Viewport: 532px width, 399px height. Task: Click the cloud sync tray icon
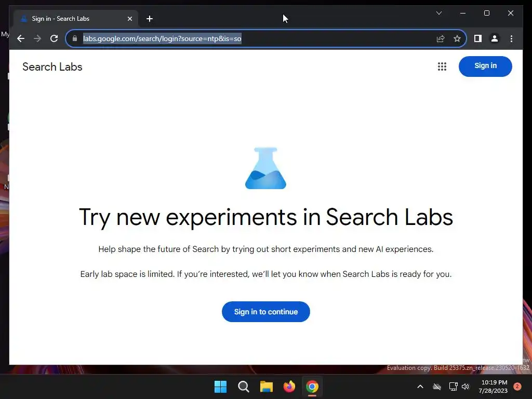(437, 387)
